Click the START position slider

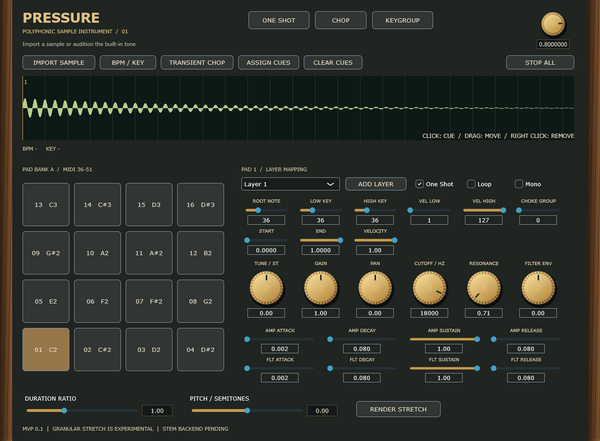(x=266, y=240)
